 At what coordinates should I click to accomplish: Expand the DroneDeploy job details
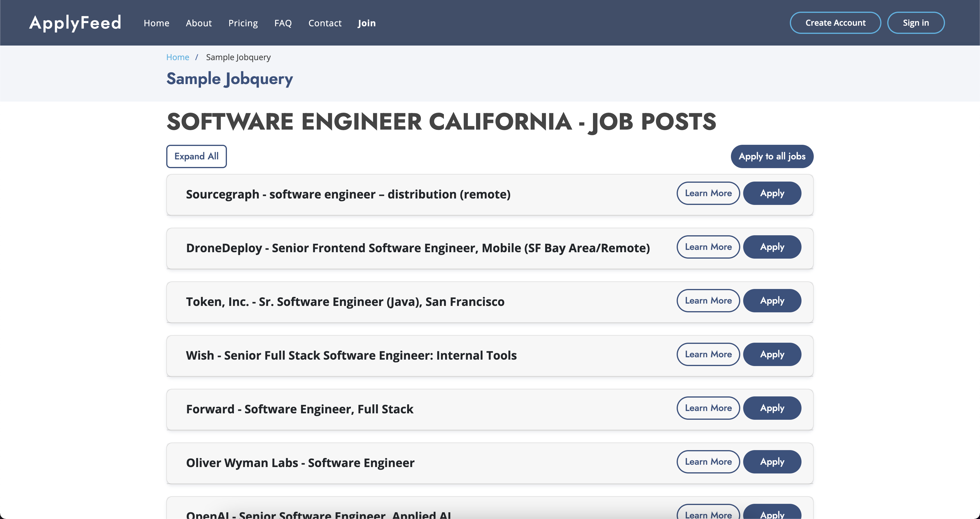tap(708, 247)
